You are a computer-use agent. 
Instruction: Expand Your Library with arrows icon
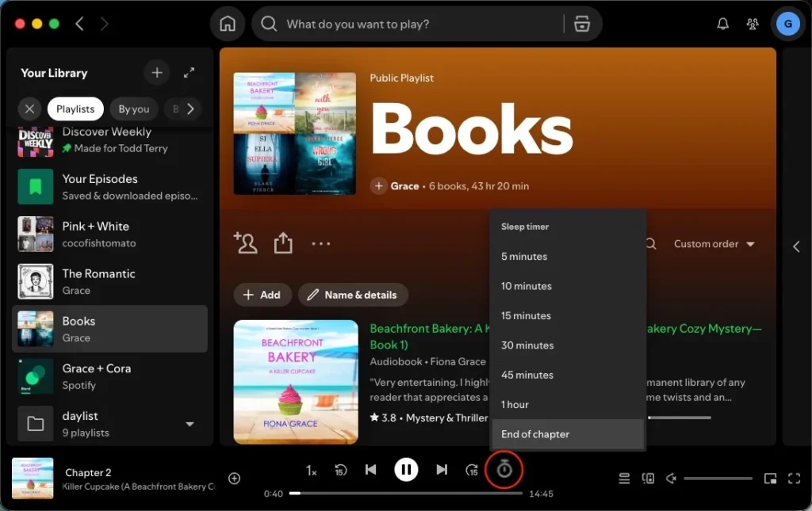[189, 73]
